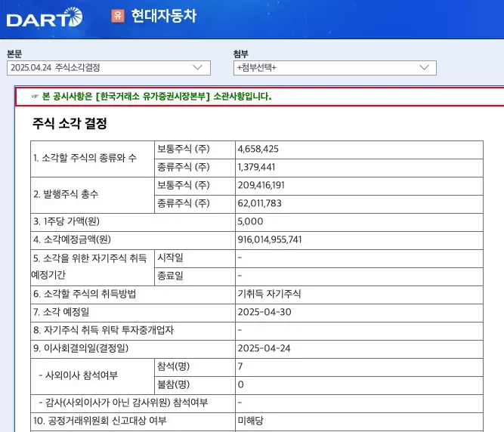Click the 8. 자기주식 취득 위탁 투자중개업자 label

coord(104,330)
